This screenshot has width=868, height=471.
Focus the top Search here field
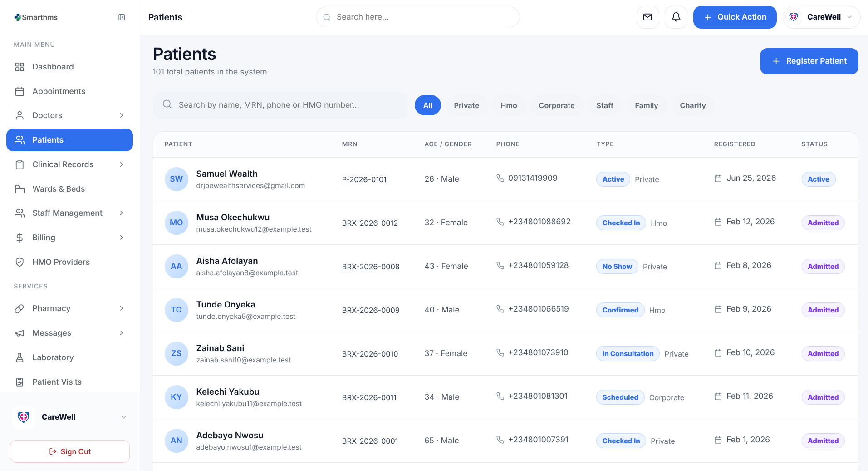point(417,17)
